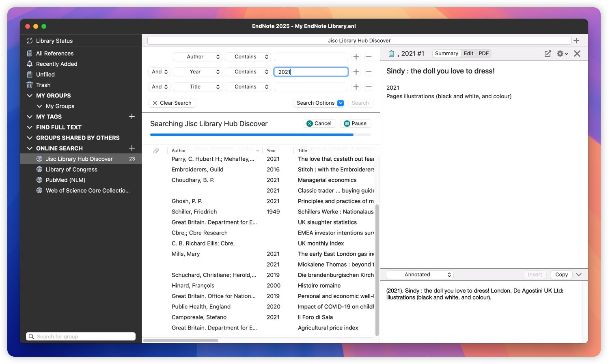Close the reference summary panel
Image resolution: width=608 pixels, height=364 pixels.
(x=577, y=54)
